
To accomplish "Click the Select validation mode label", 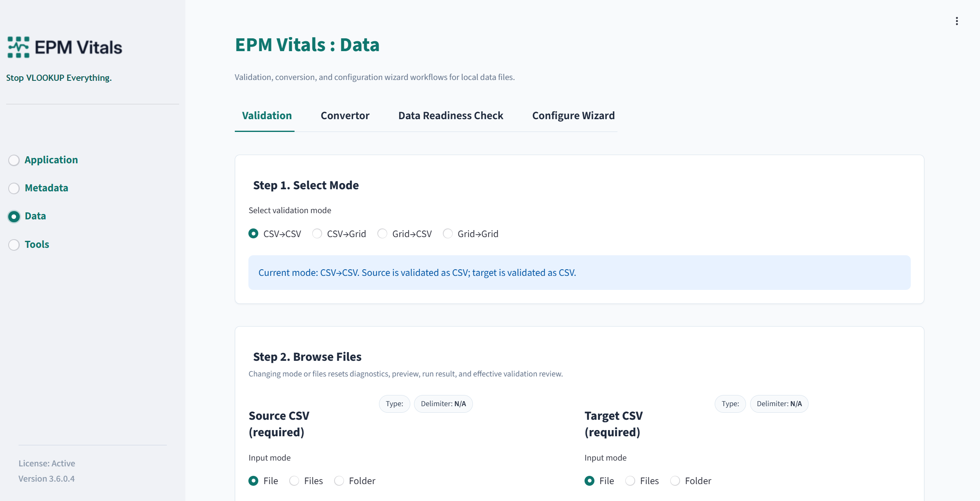I will tap(290, 210).
